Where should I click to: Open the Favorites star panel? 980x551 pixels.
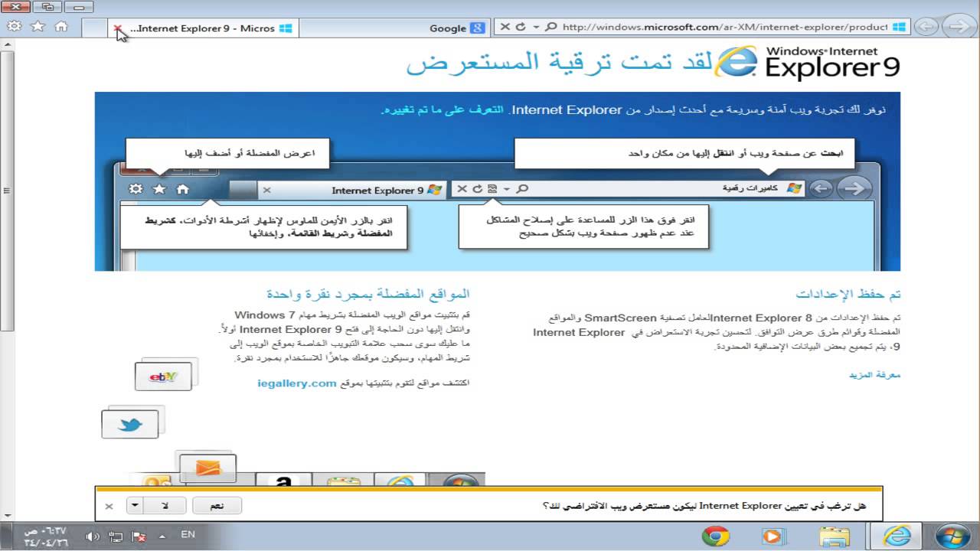pyautogui.click(x=38, y=27)
